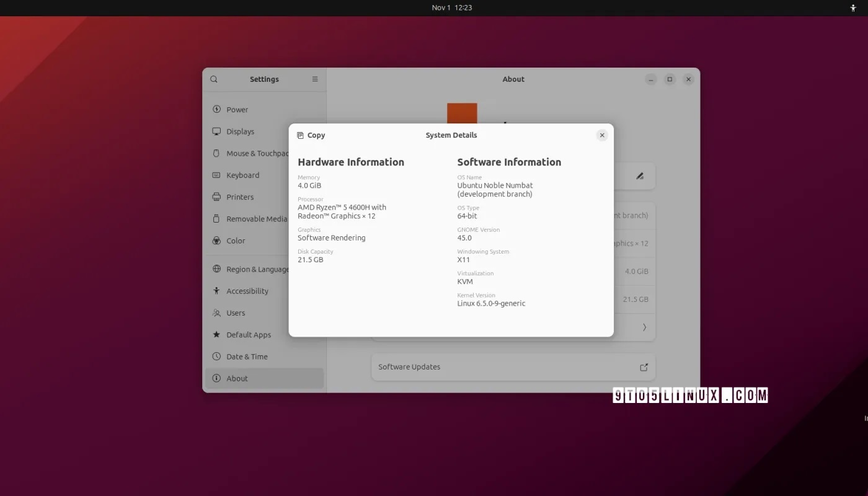
Task: Click the Users icon in sidebar
Action: click(x=216, y=312)
